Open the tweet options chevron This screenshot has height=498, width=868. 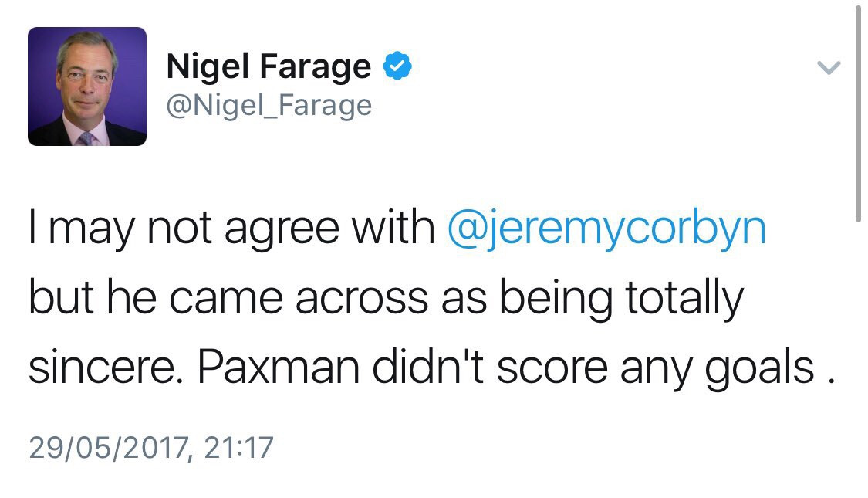tap(828, 69)
